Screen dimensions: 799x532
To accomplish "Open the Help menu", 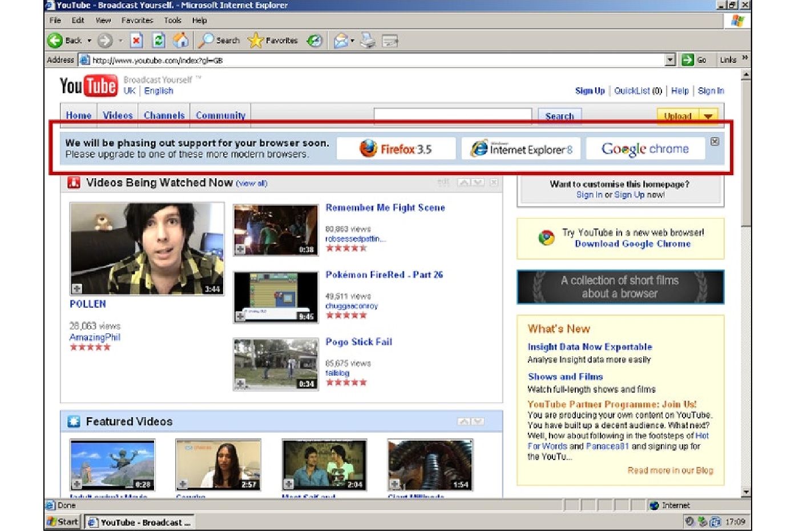I will tap(200, 21).
